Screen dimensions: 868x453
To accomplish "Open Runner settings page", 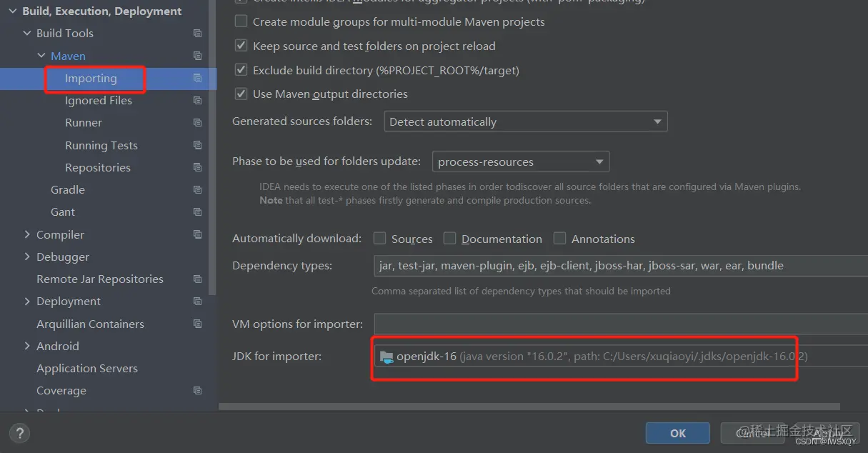I will [x=84, y=123].
